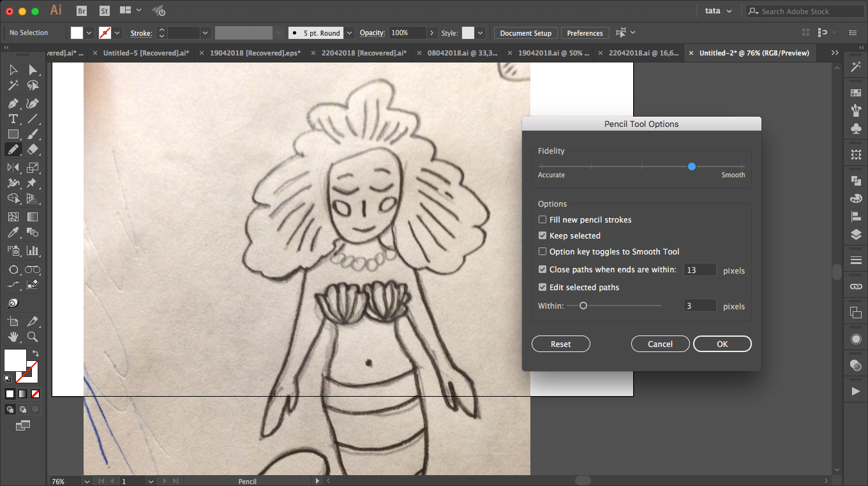Select the Hand tool
Screen dimensions: 868x486
pyautogui.click(x=13, y=337)
